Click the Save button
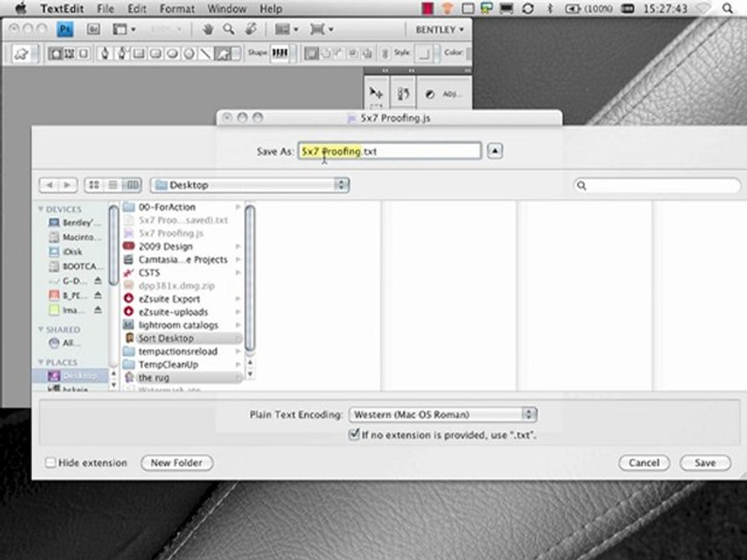The width and height of the screenshot is (747, 560). coord(705,462)
